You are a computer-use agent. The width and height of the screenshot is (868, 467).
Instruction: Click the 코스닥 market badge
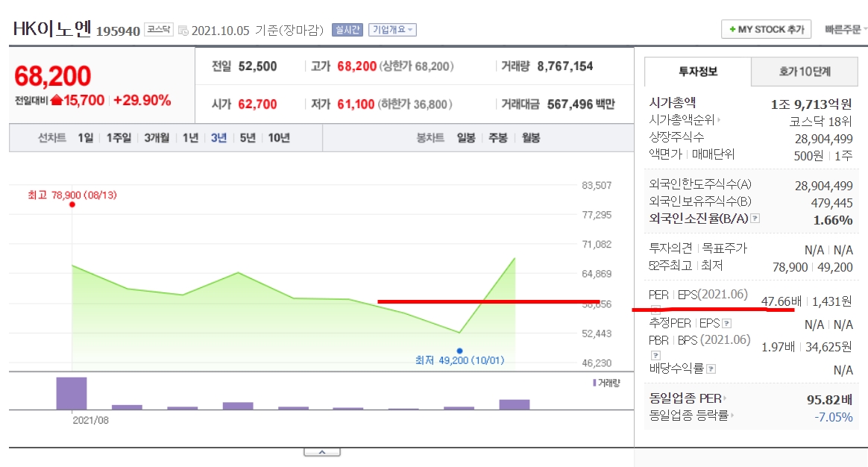(x=159, y=29)
